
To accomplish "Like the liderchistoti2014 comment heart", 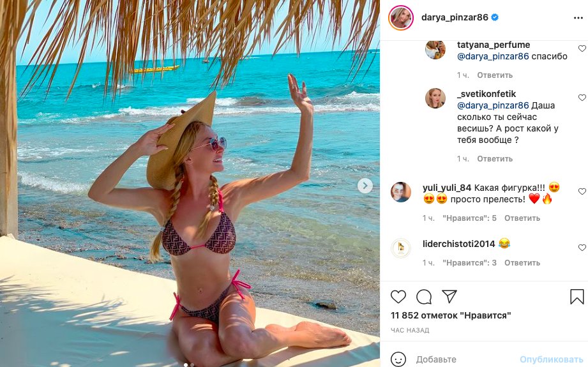I will (x=582, y=247).
